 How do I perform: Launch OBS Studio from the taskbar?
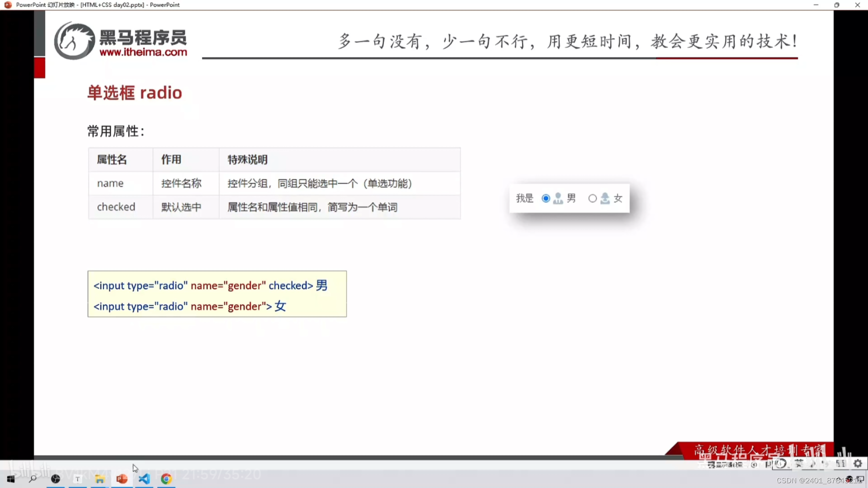pos(56,479)
